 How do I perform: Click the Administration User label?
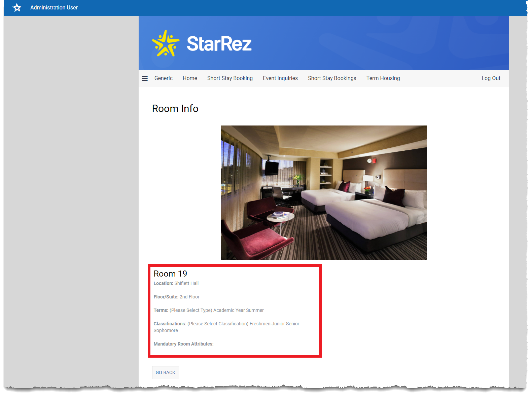[x=54, y=7]
